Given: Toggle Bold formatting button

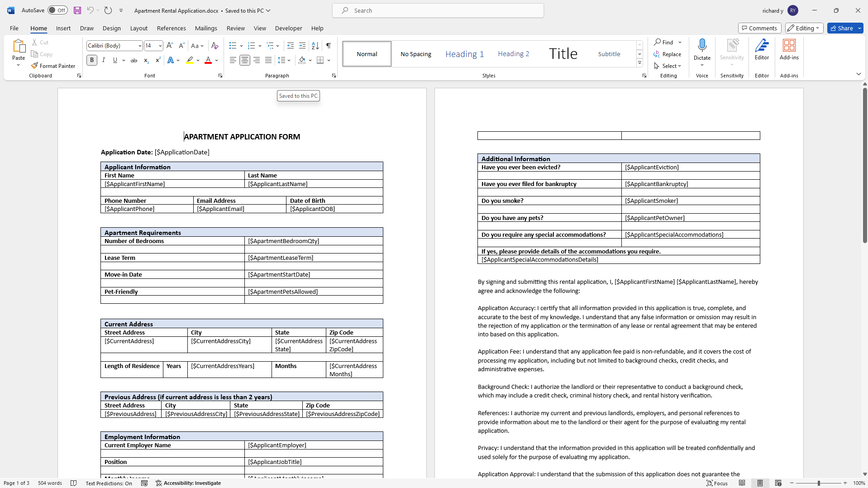Looking at the screenshot, I should [92, 60].
